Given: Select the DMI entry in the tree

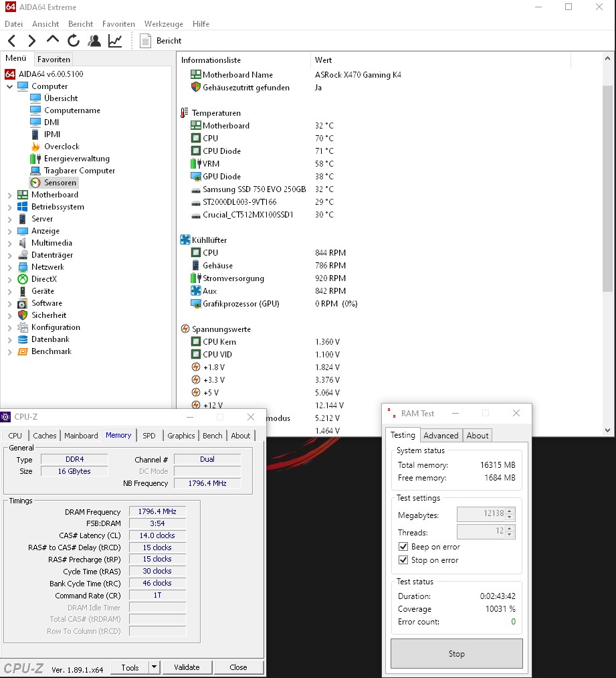Looking at the screenshot, I should pos(52,122).
